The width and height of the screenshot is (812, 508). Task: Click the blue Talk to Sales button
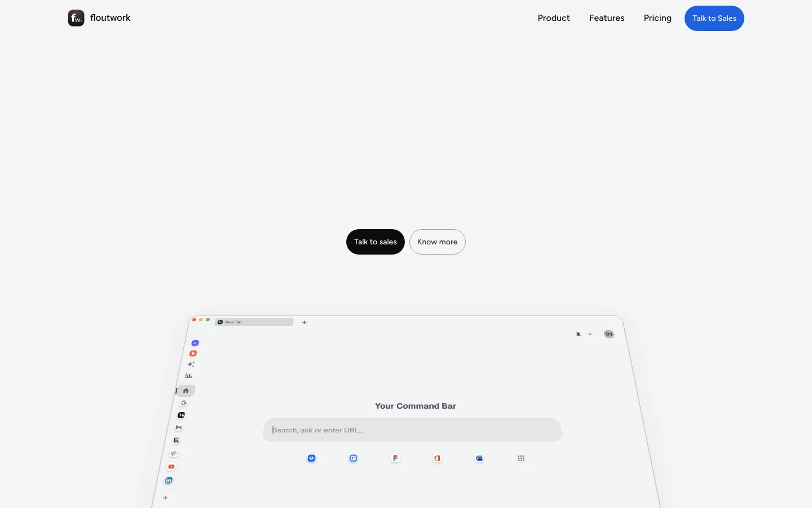(x=714, y=18)
